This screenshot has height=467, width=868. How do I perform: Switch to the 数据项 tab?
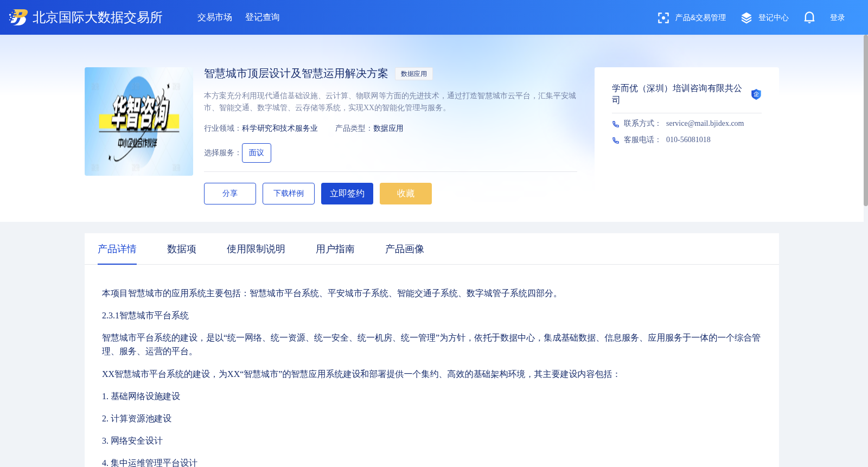pos(182,249)
